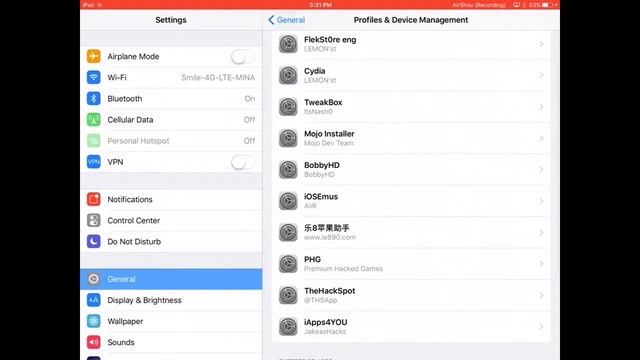Select the 'www.le890.com' subtitle text
640x360 pixels.
(330, 237)
